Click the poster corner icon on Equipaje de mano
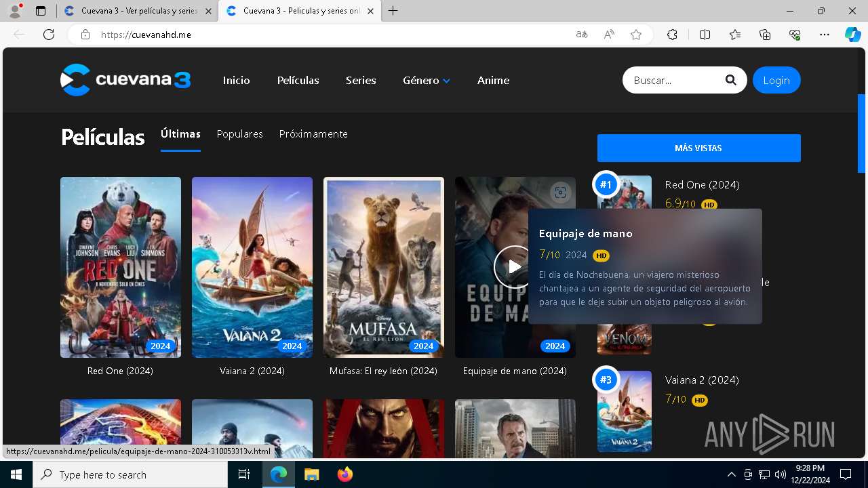The height and width of the screenshot is (488, 868). [560, 192]
